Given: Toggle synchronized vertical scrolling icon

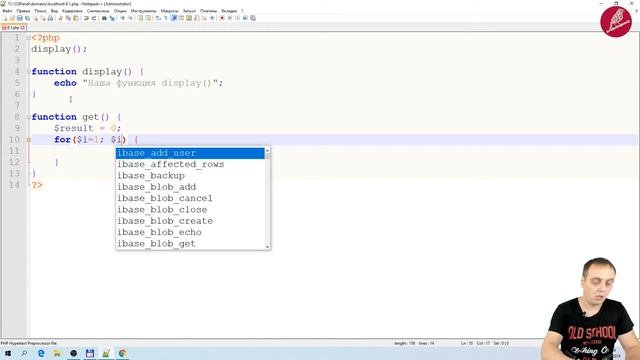Looking at the screenshot, I should pos(140,18).
